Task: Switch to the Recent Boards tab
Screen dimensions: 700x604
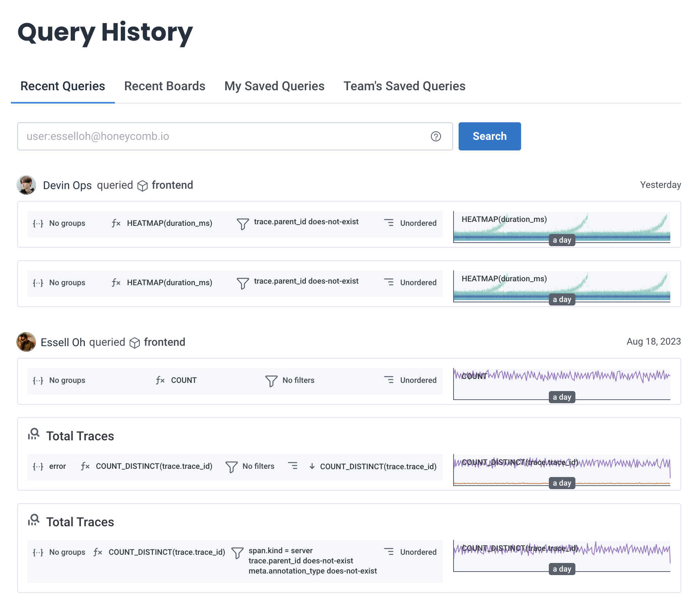Action: point(164,86)
